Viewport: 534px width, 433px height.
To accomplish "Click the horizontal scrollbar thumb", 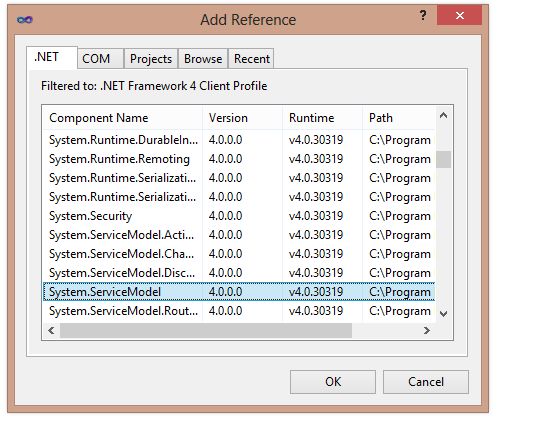I will coord(206,330).
